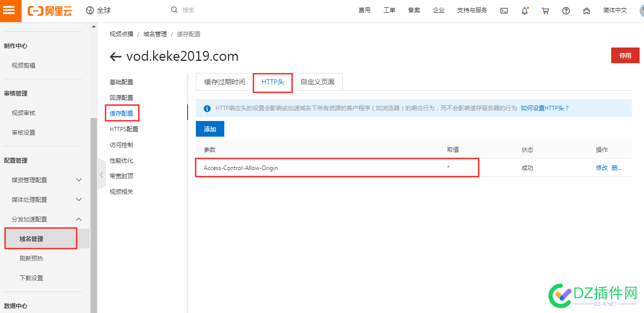Click the sidebar scroll-up arrow
Screen dimensions: 644x313
94,26
